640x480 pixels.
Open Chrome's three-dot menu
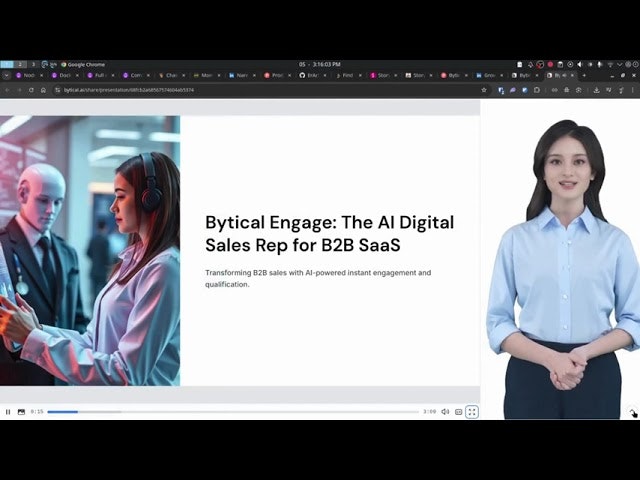[x=633, y=90]
